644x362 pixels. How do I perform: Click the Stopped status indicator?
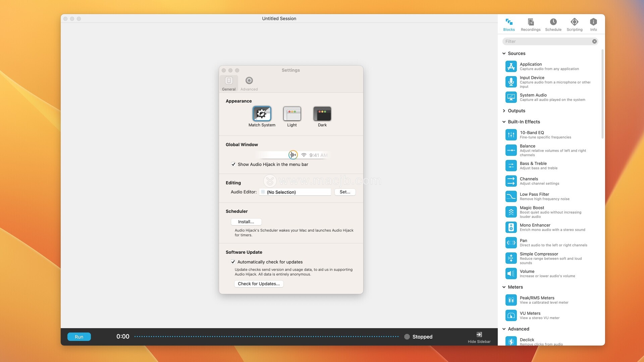(418, 337)
